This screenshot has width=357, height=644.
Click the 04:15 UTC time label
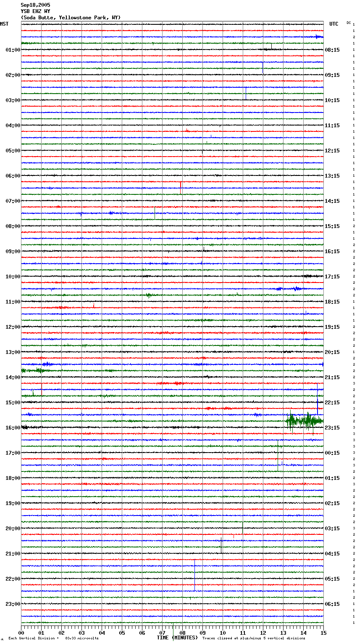(x=332, y=554)
